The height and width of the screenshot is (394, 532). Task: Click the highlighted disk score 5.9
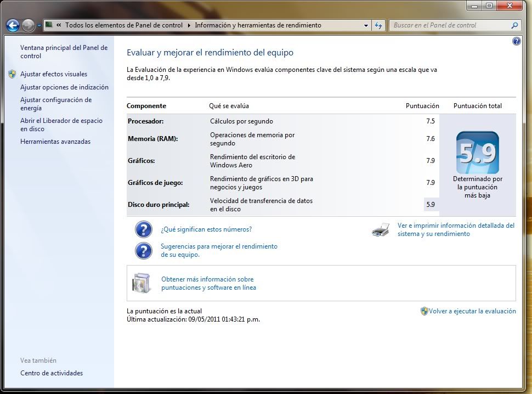tap(431, 205)
